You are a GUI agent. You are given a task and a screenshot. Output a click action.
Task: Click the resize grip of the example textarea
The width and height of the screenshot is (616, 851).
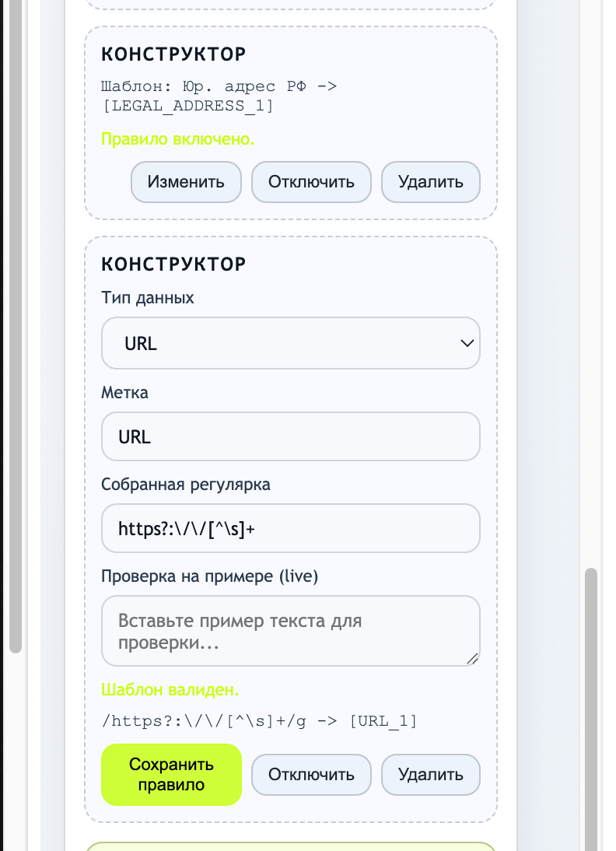tap(472, 658)
